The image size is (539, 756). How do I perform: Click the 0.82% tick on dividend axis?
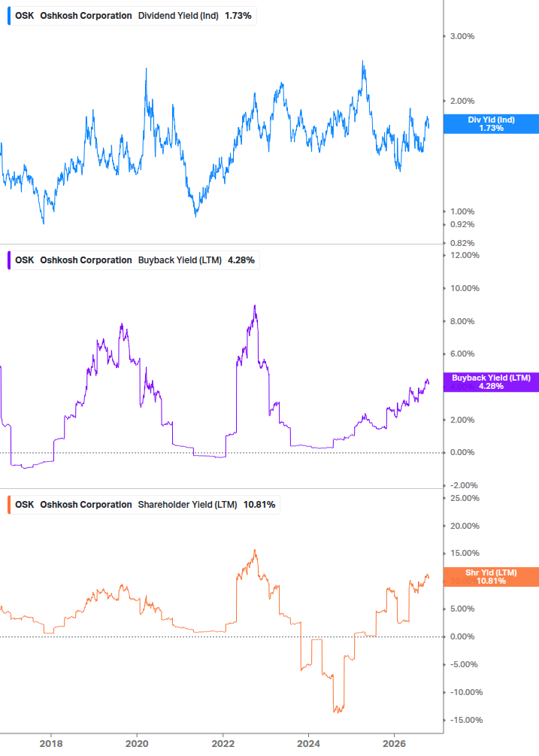point(462,244)
